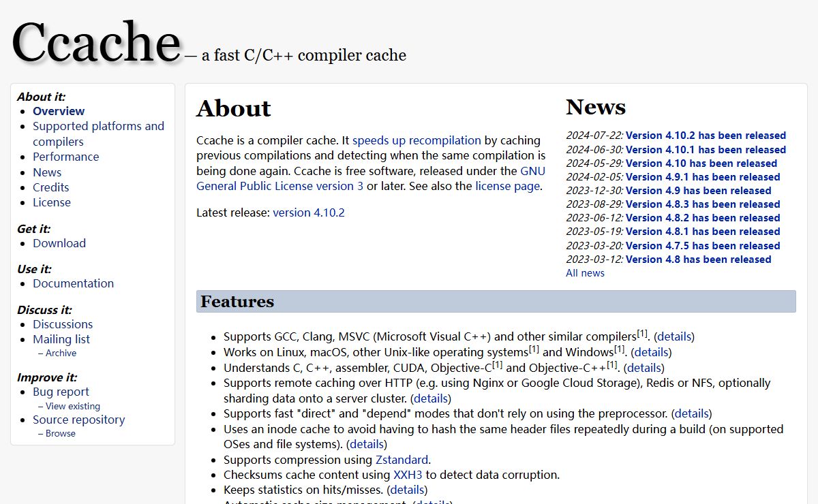This screenshot has height=504, width=818.
Task: Open the Mailing list link
Action: coord(61,339)
